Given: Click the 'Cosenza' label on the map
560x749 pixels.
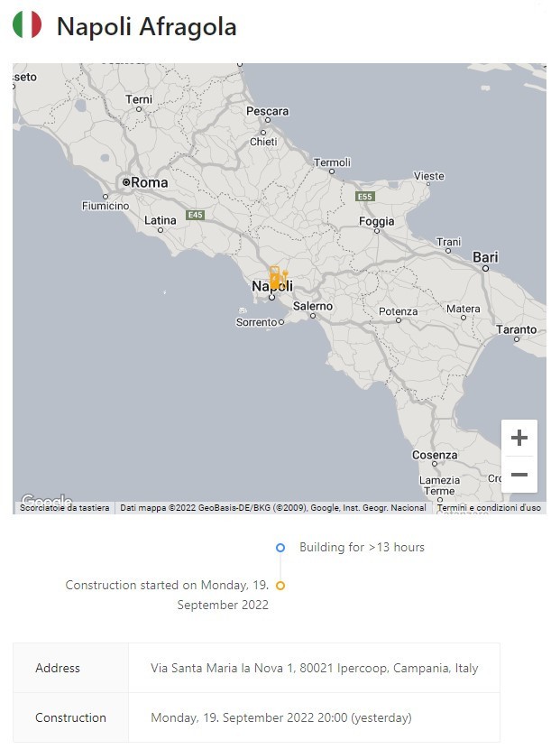Looking at the screenshot, I should tap(435, 455).
